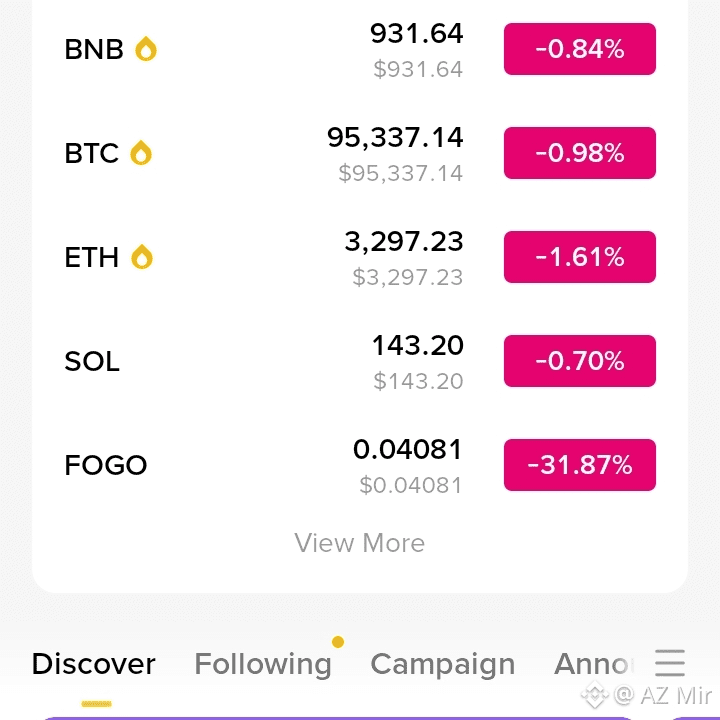720x720 pixels.
Task: Tap the BTC price 95,337.14
Action: pos(395,138)
